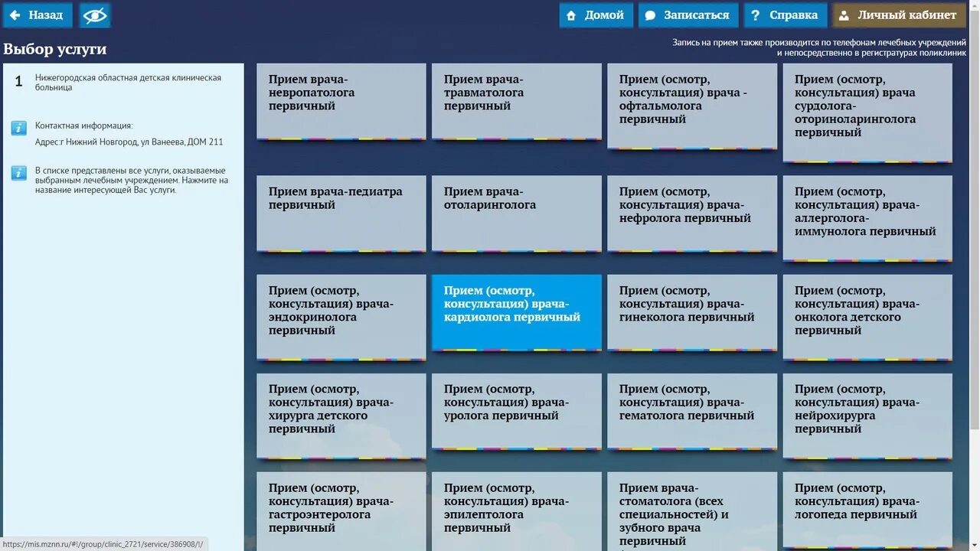Choose the хирурга детского первичный service
This screenshot has height=551, width=980.
(341, 416)
